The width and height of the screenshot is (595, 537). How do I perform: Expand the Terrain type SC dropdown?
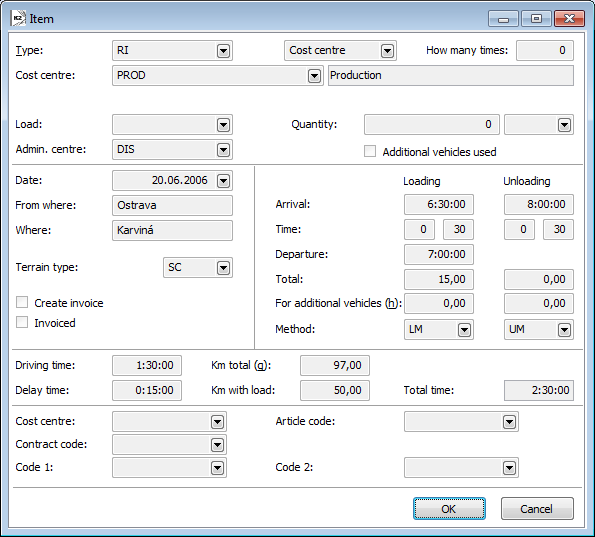223,268
